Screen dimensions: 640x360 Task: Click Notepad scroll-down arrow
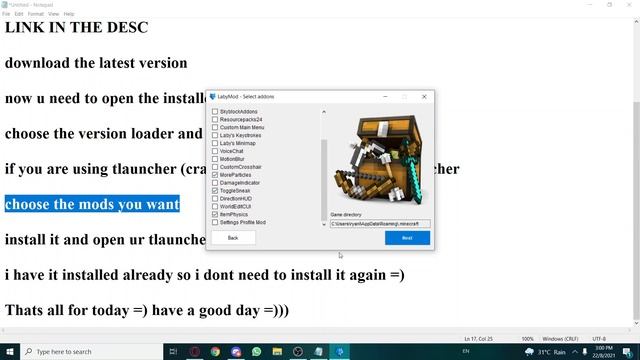[x=636, y=323]
